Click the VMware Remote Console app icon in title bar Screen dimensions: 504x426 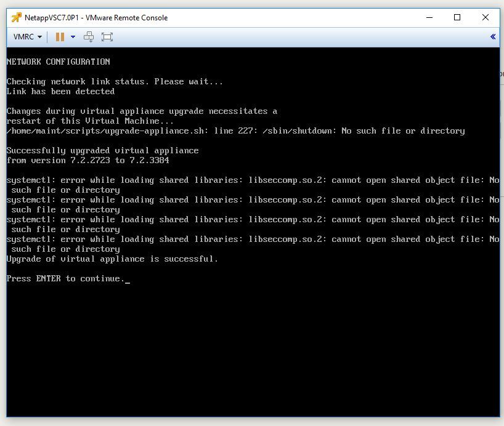tap(16, 17)
